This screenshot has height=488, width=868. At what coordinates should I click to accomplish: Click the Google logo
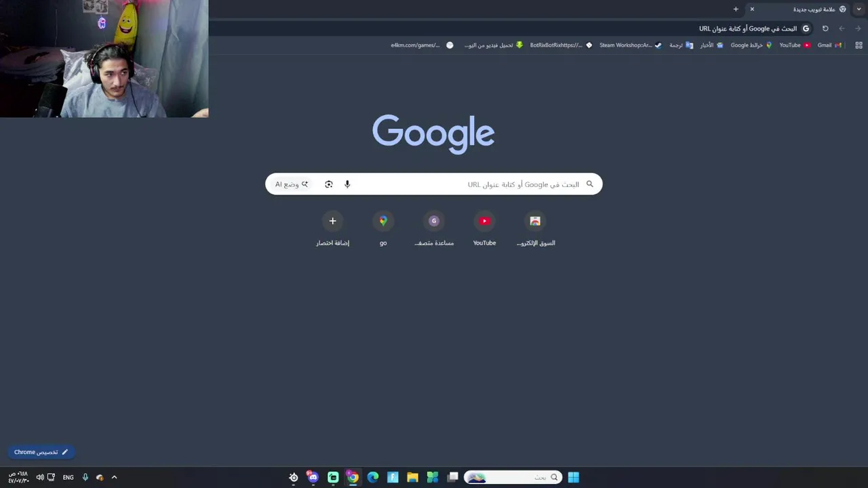433,134
